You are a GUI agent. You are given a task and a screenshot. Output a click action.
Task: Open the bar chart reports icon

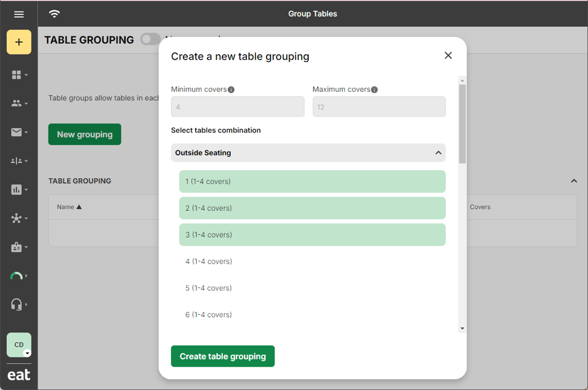pos(19,190)
